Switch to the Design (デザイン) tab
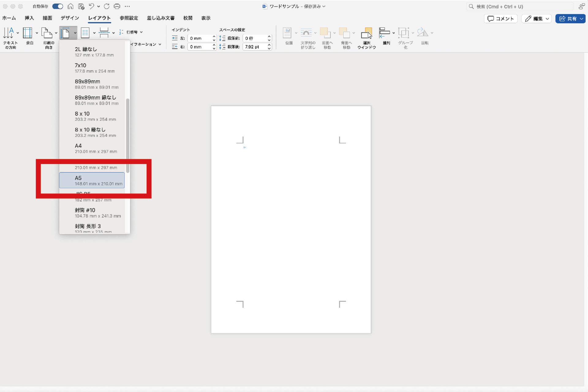The width and height of the screenshot is (588, 392). [70, 18]
